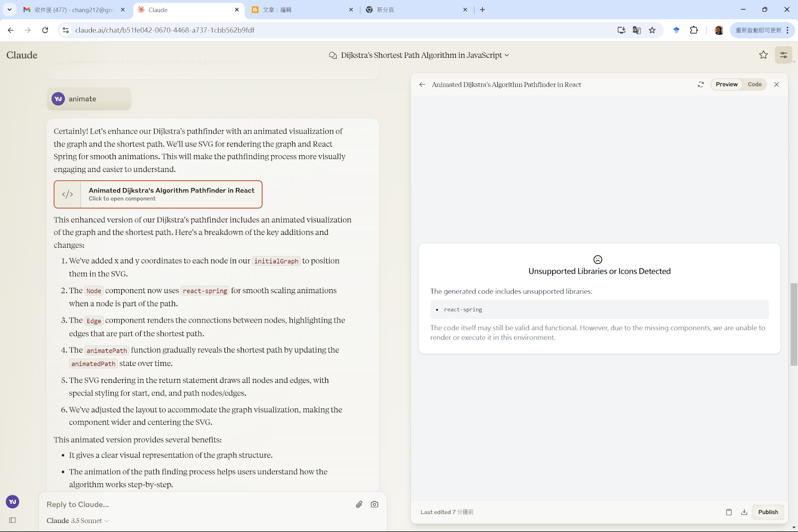This screenshot has height=532, width=798.
Task: Click the 'animate' user message
Action: (x=89, y=99)
